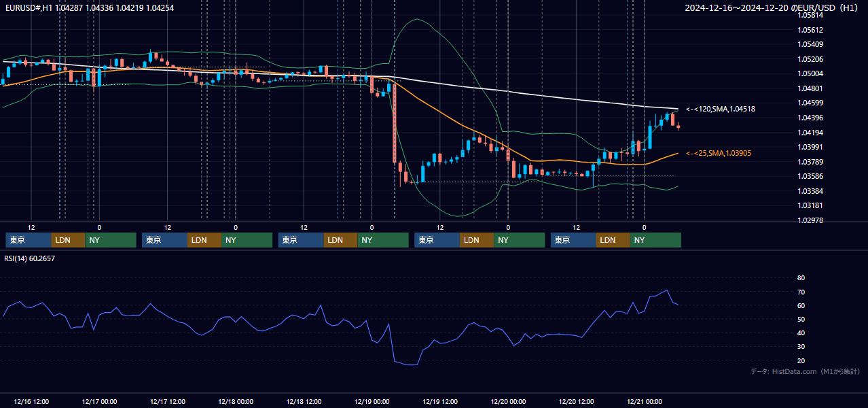Viewport: 868px width, 408px height.
Task: Click the 12/19 00:00 time axis label
Action: [x=372, y=402]
